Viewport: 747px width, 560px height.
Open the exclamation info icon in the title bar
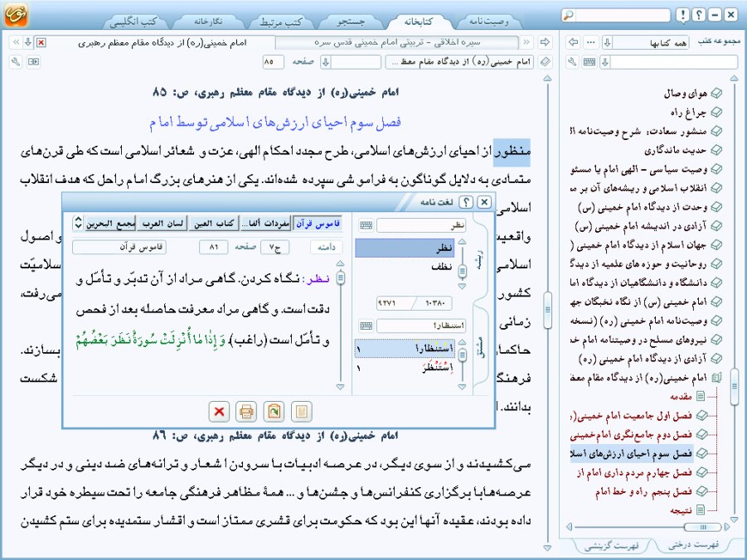682,15
